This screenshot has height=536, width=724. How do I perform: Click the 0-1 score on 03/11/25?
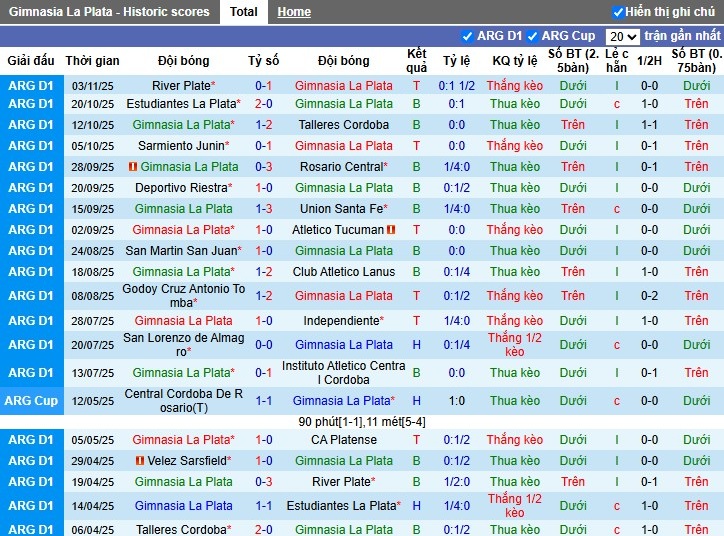264,86
